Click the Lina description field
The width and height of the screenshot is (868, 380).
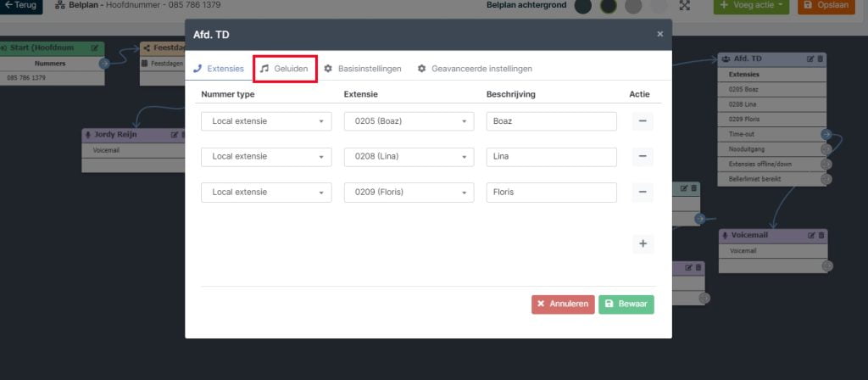coord(551,157)
